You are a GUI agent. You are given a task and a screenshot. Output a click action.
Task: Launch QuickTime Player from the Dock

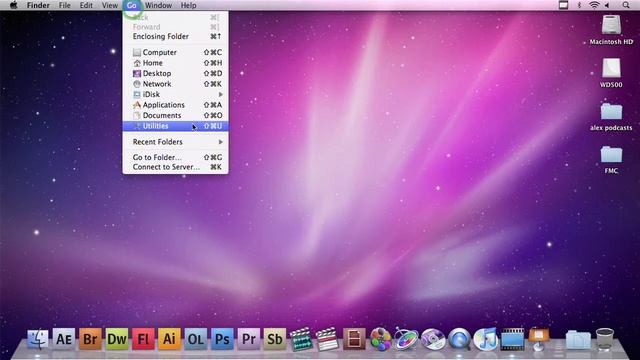pyautogui.click(x=459, y=339)
